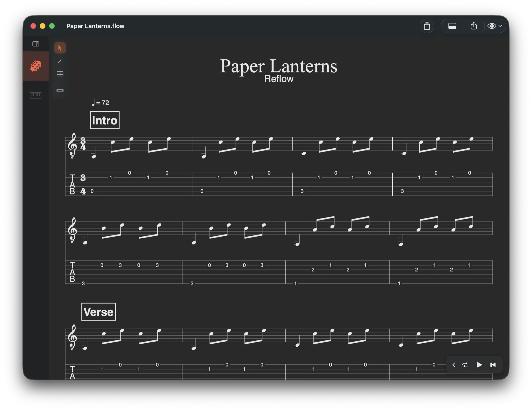This screenshot has height=410, width=532.
Task: Close the Paper Lanterns window
Action: (x=33, y=26)
